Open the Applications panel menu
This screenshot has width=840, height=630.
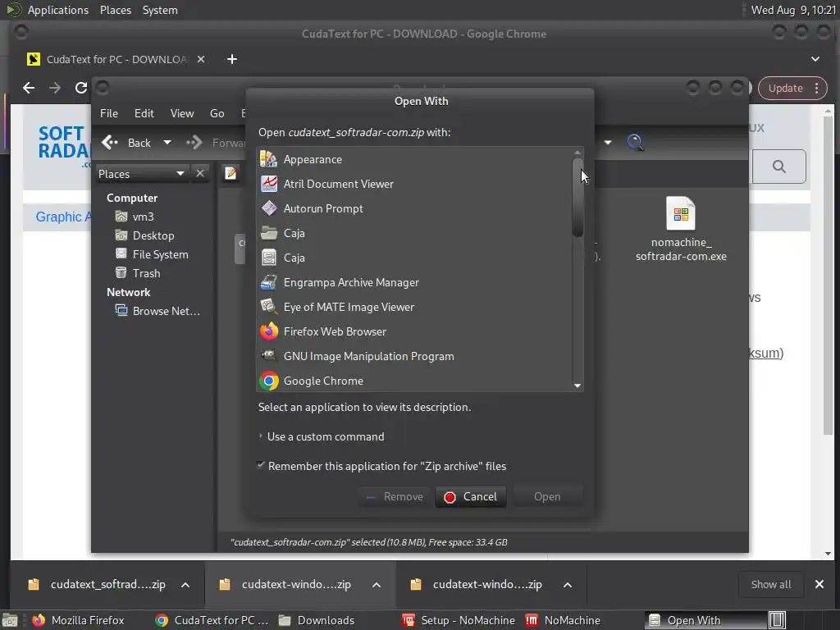point(58,10)
